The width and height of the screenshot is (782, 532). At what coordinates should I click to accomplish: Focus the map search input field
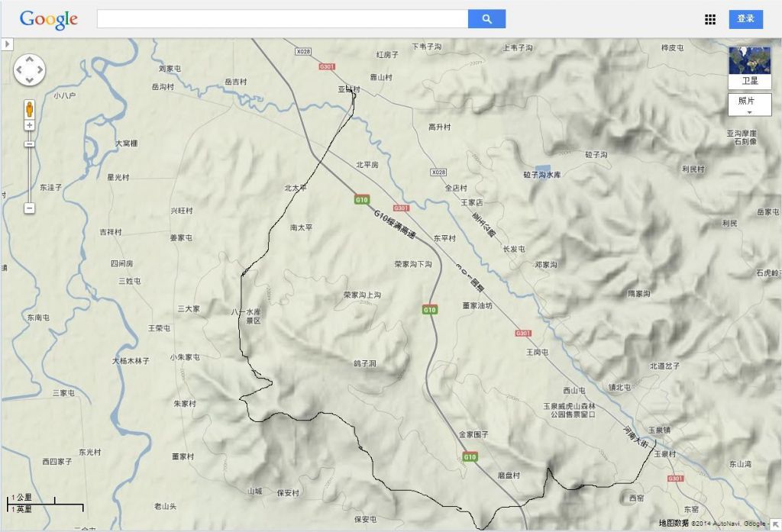coord(283,19)
